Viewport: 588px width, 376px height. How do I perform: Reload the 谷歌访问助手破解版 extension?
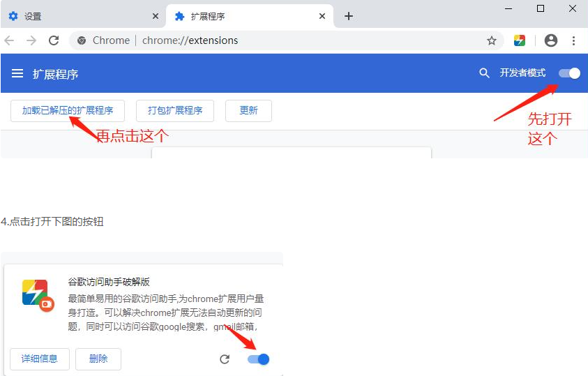click(225, 359)
